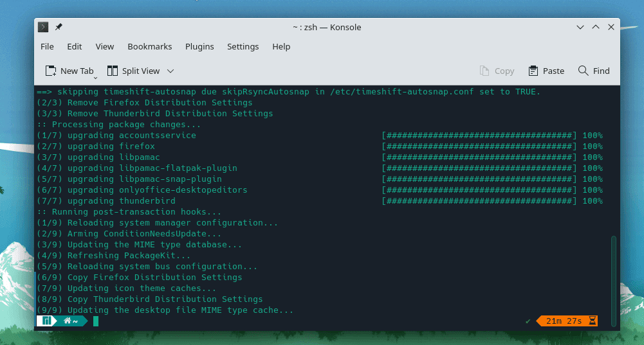The width and height of the screenshot is (644, 345).
Task: Click the greyed Copy icon
Action: (x=484, y=71)
